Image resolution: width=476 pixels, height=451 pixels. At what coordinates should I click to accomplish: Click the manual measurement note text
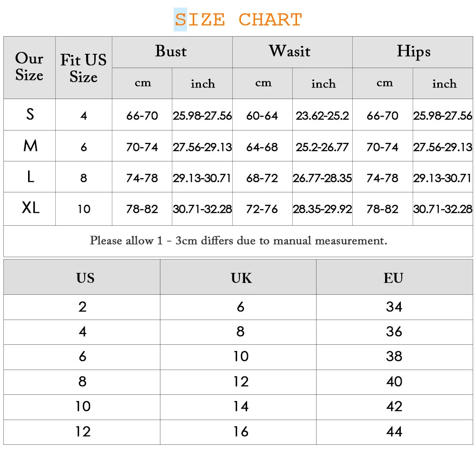(x=238, y=241)
